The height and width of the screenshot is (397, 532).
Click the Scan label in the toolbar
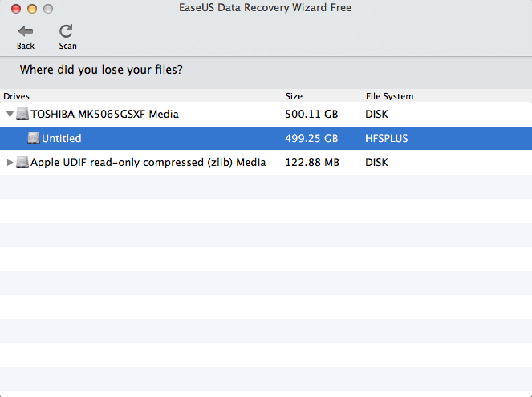[x=68, y=46]
